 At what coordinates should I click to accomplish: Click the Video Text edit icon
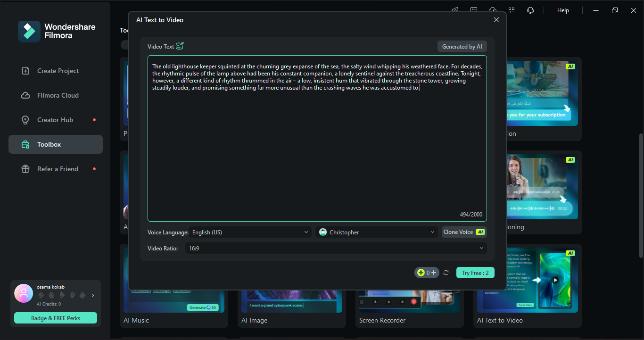[180, 46]
